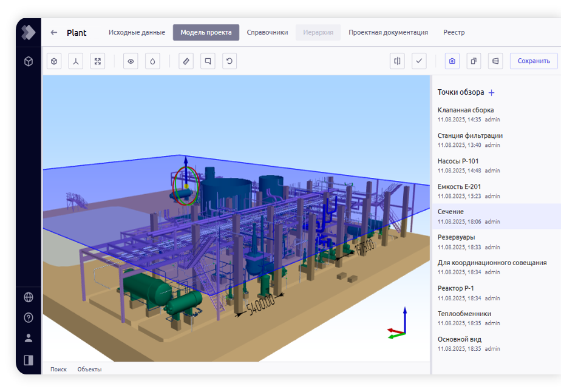Select the Емкость Е-201 viewpoint
Viewport: 561px width, 392px height.
497,191
